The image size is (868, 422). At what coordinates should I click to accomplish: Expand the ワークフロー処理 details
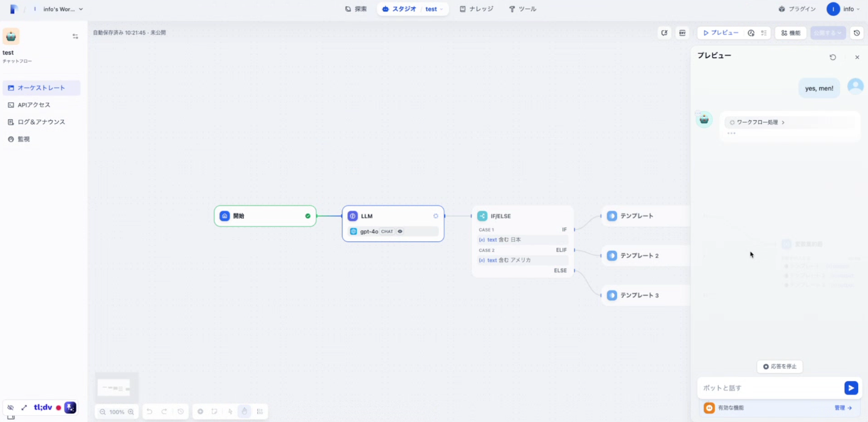[x=758, y=122]
